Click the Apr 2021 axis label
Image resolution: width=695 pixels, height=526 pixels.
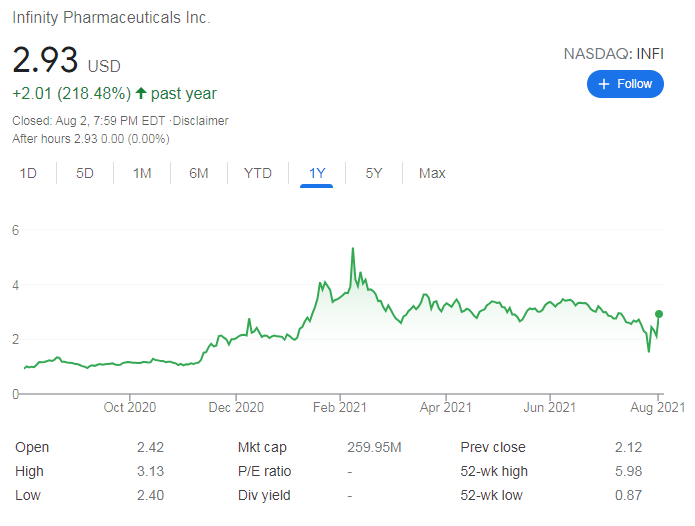click(446, 407)
